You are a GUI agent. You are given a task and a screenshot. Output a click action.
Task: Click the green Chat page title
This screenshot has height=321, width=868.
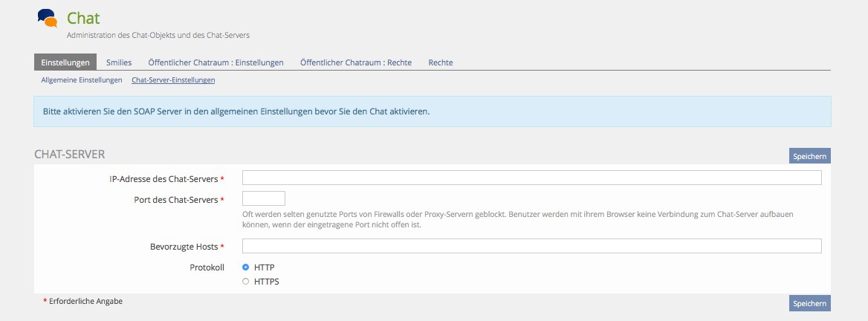(83, 18)
